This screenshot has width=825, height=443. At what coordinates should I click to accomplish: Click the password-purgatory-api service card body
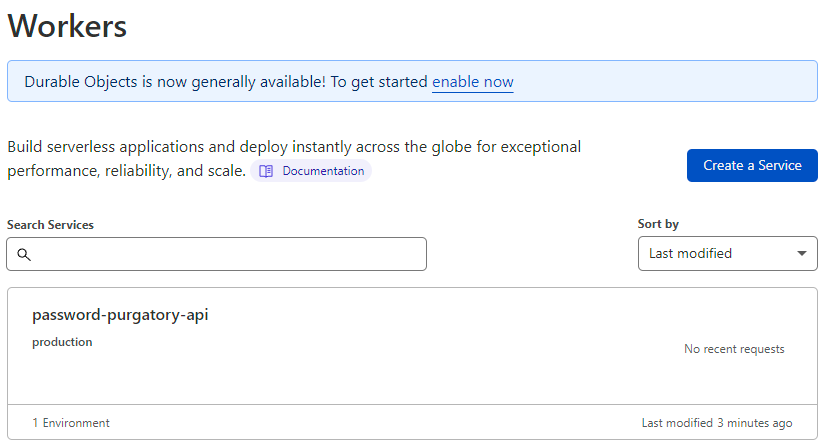tap(412, 346)
